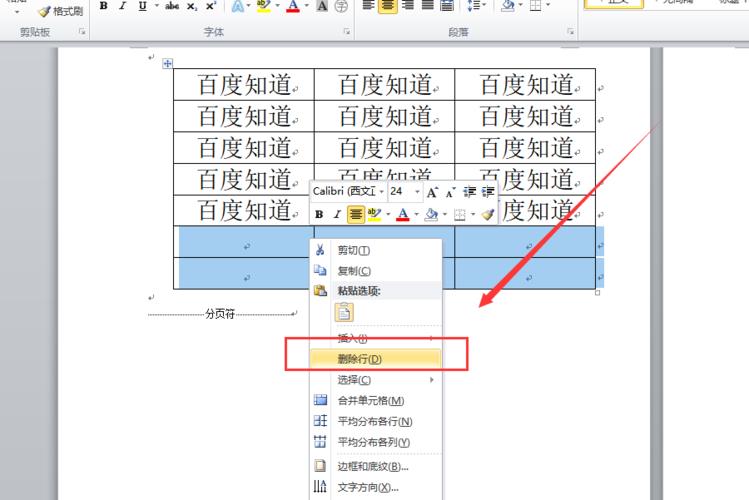Screen dimensions: 749x500
Task: Click the mini toolbar highlight color button
Action: pyautogui.click(x=374, y=214)
